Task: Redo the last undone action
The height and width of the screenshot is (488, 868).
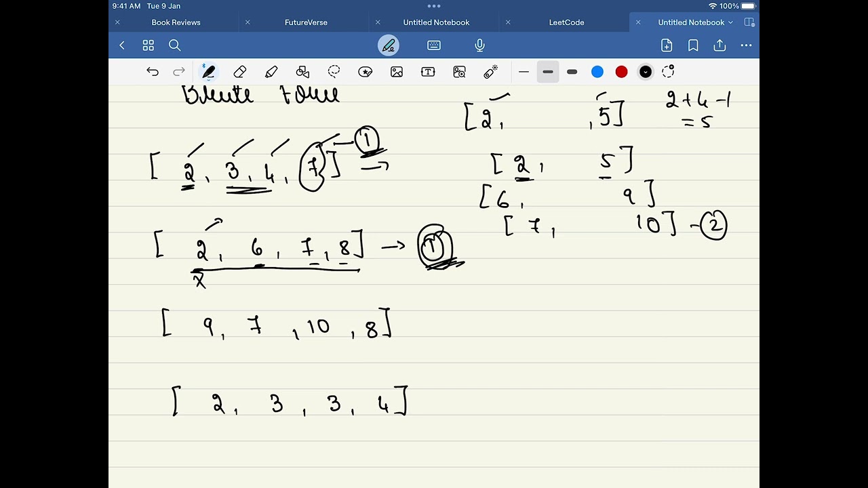Action: [179, 72]
